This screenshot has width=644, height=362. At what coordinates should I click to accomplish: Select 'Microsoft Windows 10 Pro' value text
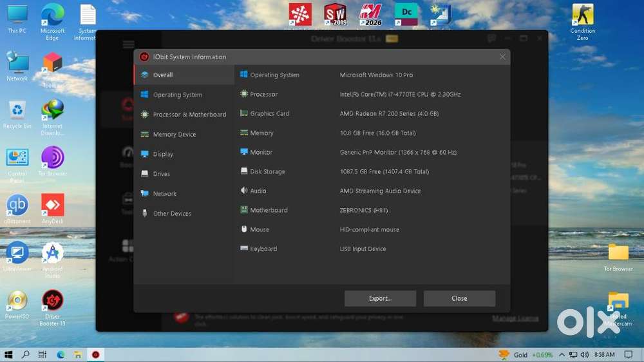[x=376, y=75]
